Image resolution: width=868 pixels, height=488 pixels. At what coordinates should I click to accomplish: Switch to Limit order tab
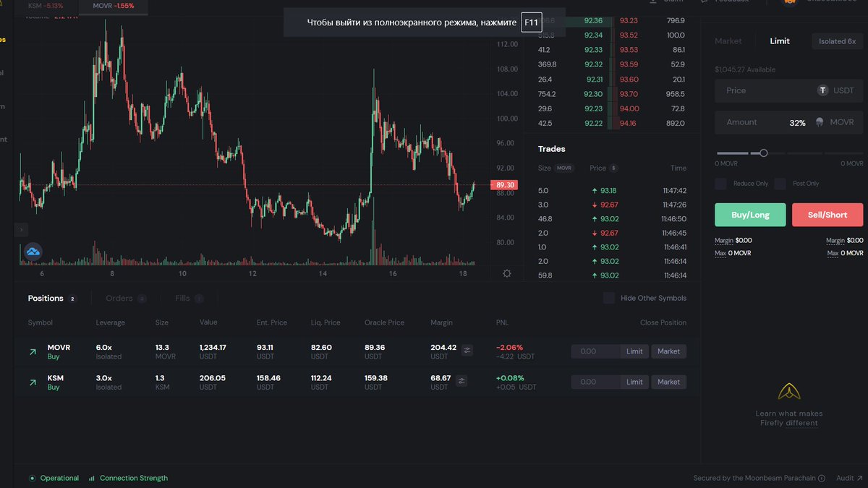[x=780, y=41]
